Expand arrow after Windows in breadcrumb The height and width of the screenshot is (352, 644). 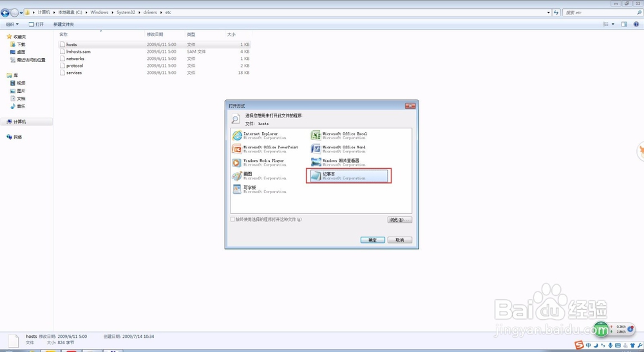pos(113,13)
